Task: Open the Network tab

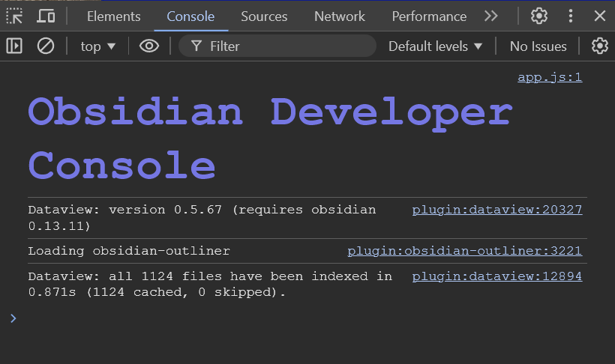Action: (x=340, y=16)
